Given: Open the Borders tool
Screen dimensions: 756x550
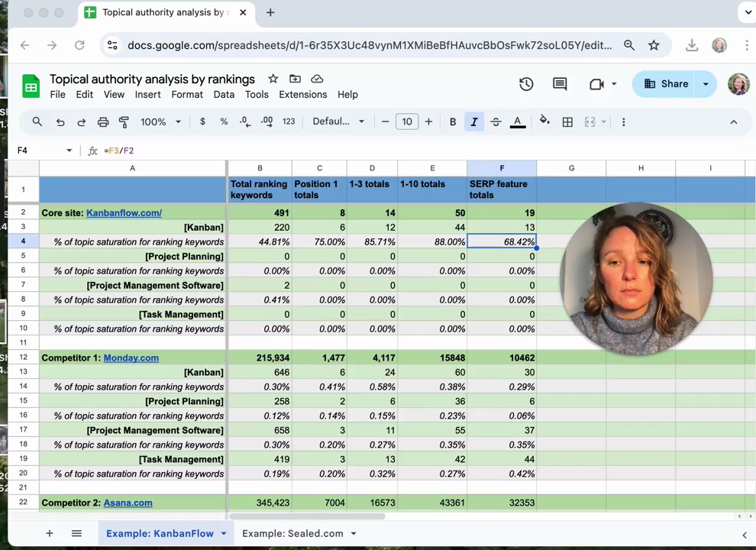Looking at the screenshot, I should 567,122.
